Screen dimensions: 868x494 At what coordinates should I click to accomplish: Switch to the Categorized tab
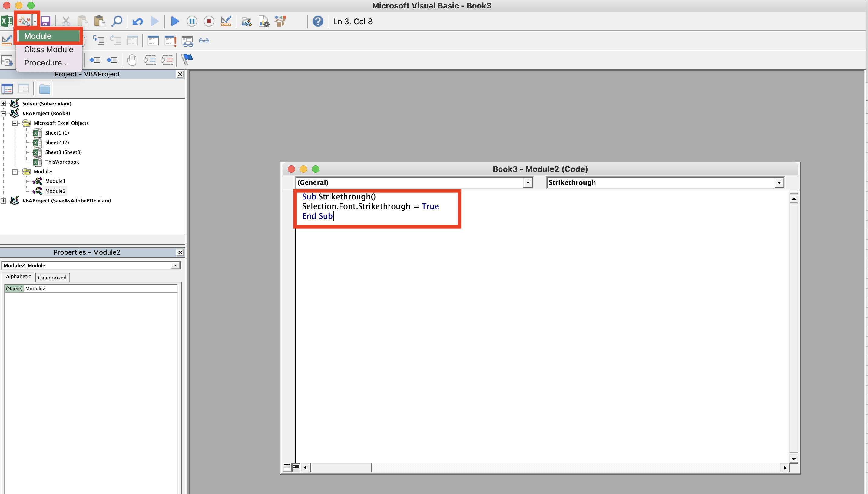(52, 278)
